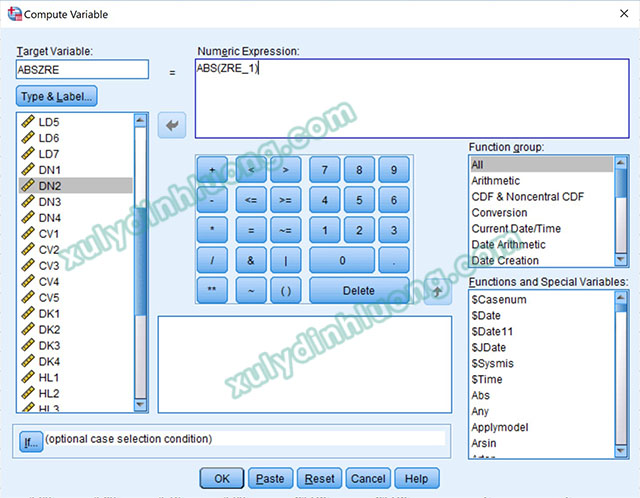Click the Paste button
The width and height of the screenshot is (640, 498).
coord(270,478)
